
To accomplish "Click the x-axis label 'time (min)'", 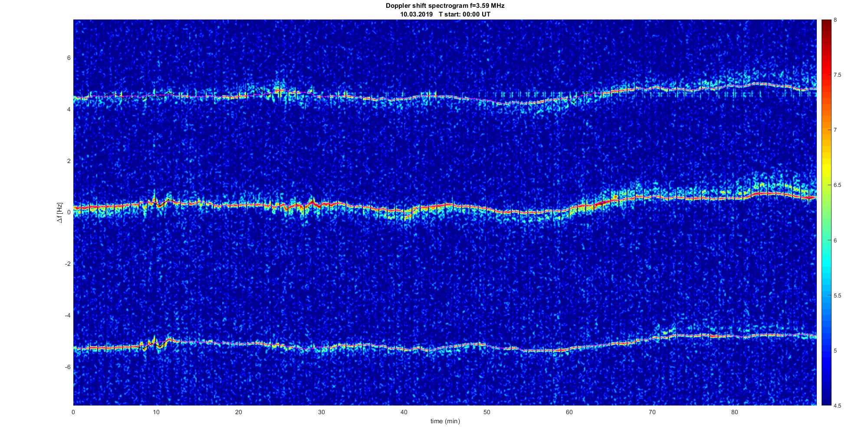I will pos(445,421).
